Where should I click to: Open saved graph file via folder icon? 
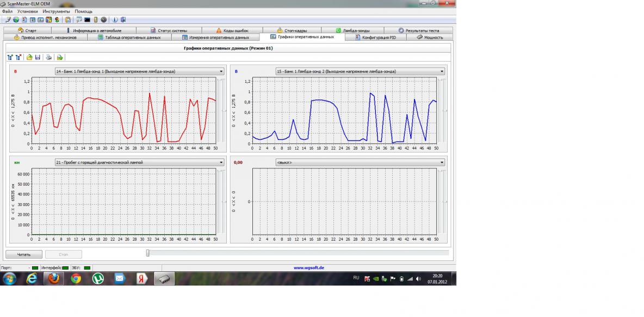(x=29, y=57)
